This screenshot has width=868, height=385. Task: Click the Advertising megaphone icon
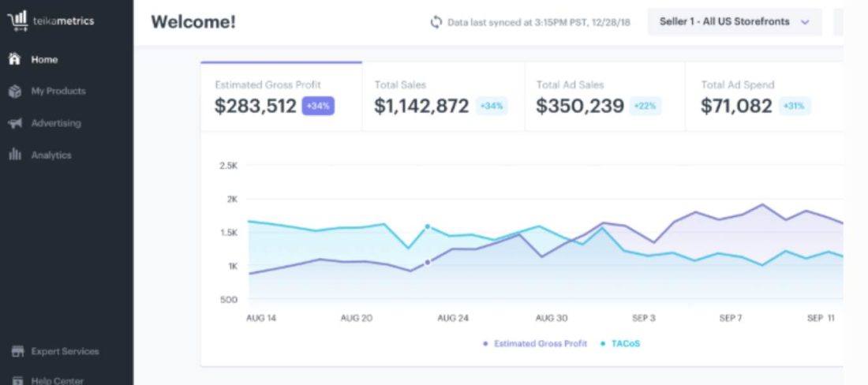tap(15, 123)
